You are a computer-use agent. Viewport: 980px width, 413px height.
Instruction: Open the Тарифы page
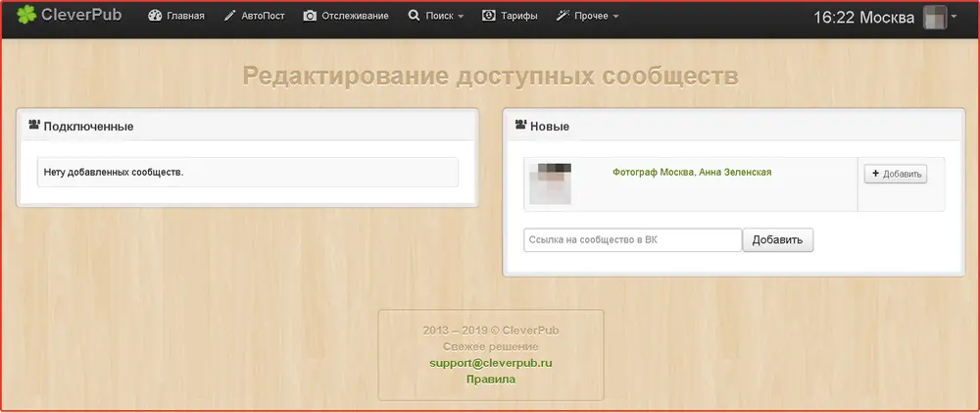[510, 16]
